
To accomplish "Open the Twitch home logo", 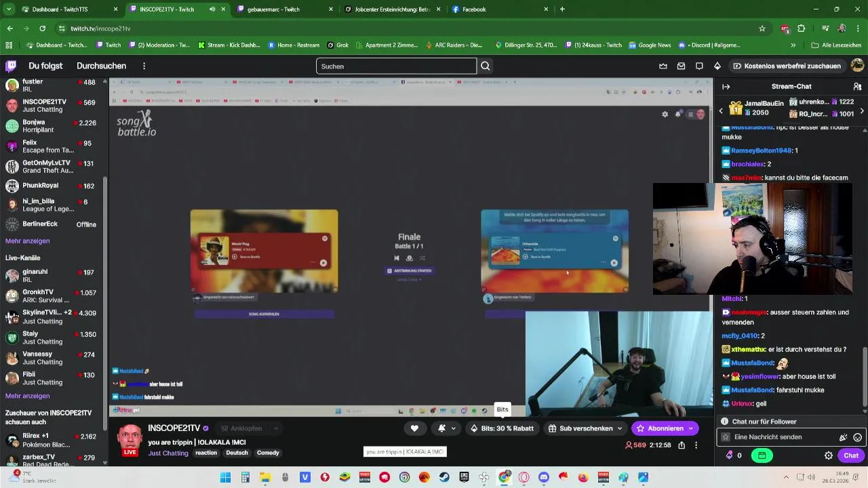I will 11,66.
